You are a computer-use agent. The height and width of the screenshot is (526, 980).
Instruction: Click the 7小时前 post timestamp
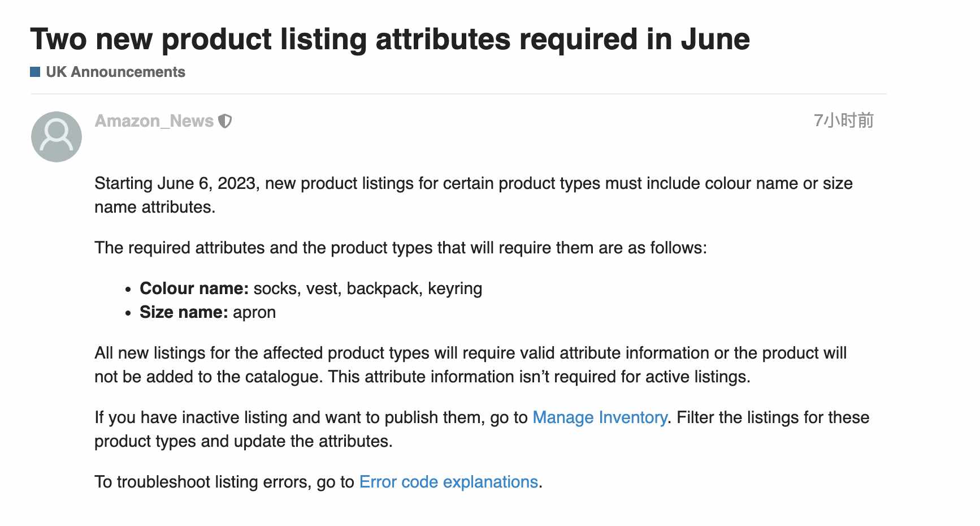843,120
